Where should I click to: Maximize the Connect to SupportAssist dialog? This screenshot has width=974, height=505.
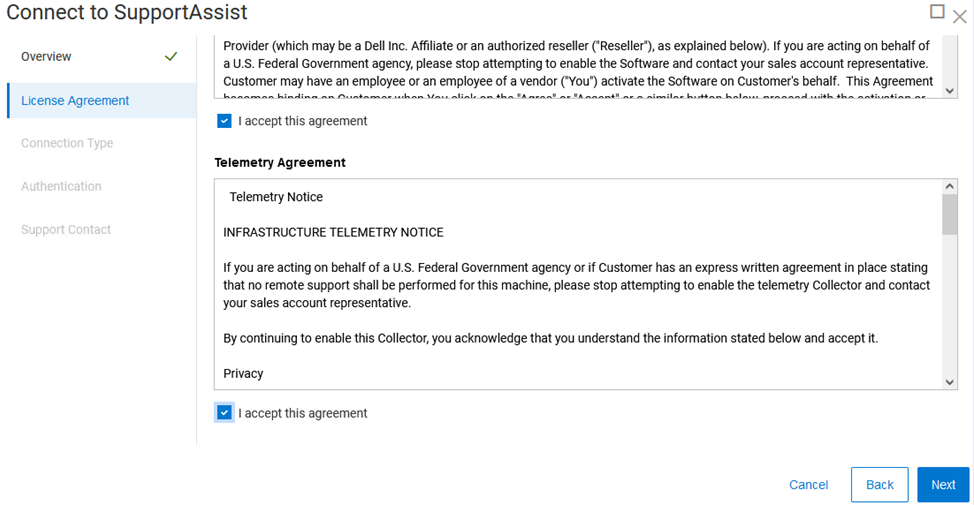pos(937,12)
